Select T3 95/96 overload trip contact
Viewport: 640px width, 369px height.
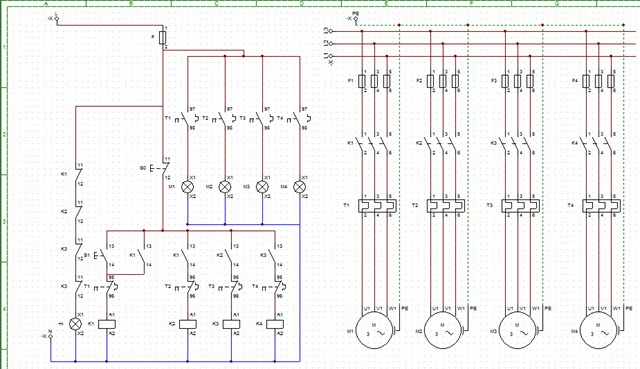(x=231, y=287)
